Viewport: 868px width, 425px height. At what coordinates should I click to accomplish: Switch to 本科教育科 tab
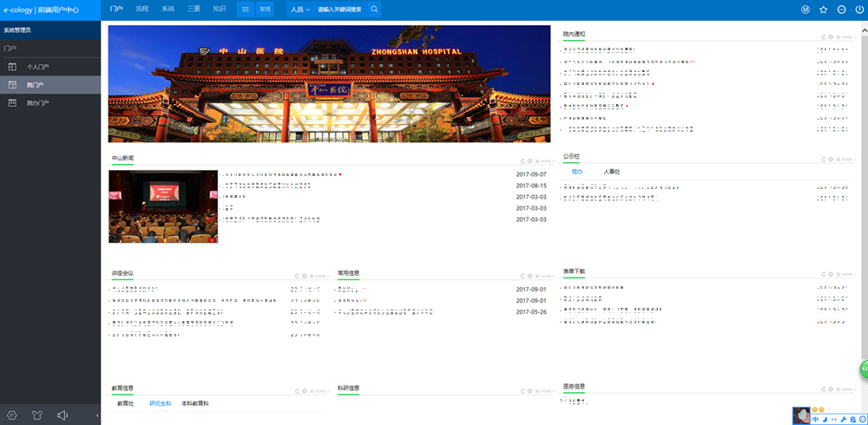pos(194,404)
